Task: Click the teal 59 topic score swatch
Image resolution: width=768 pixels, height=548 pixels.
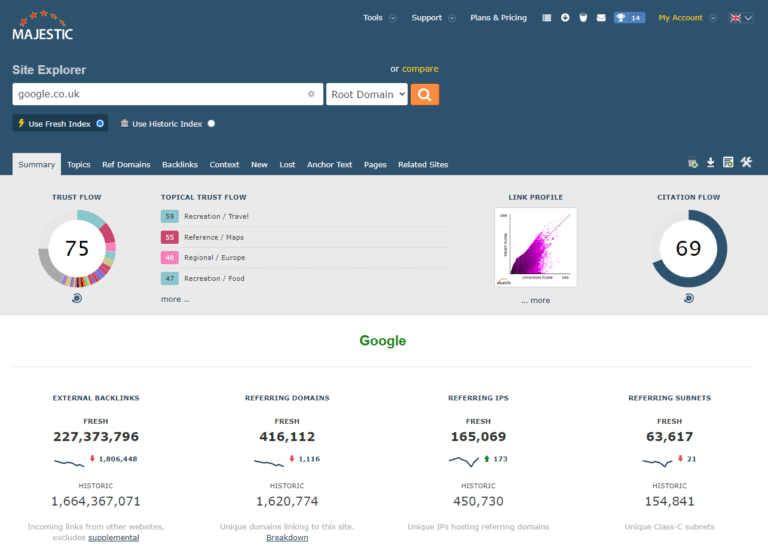Action: [x=169, y=216]
